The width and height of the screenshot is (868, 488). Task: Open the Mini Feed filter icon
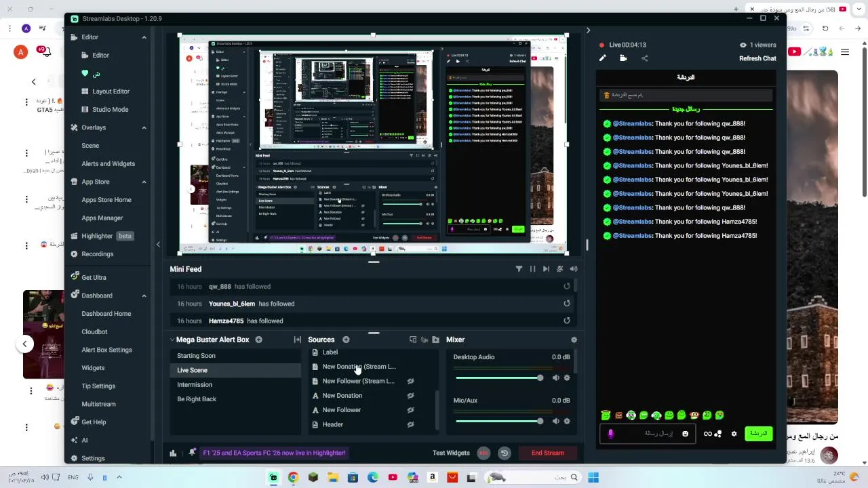tap(519, 269)
